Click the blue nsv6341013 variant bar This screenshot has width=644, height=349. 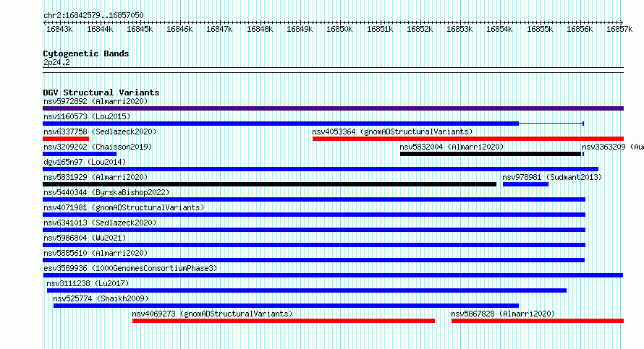pos(314,230)
